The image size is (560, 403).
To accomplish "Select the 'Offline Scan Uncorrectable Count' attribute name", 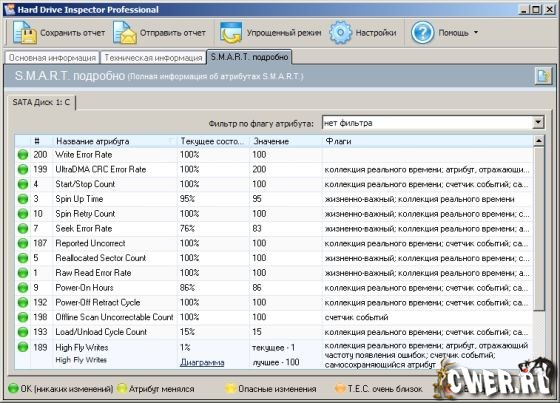I will coord(114,317).
